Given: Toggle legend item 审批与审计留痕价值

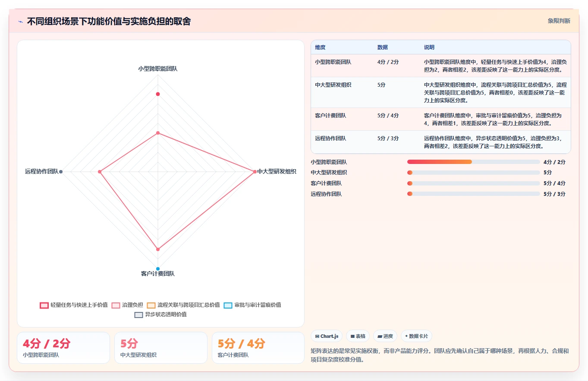Looking at the screenshot, I should click(x=252, y=305).
